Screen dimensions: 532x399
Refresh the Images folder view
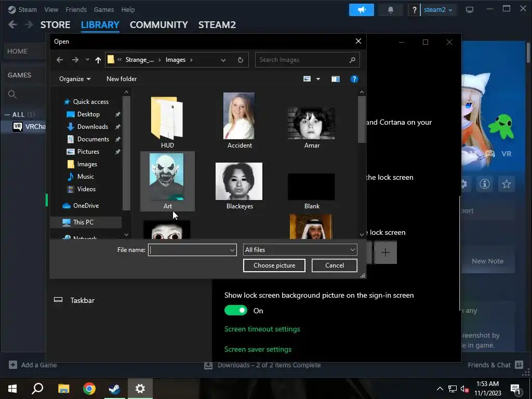[x=240, y=60]
